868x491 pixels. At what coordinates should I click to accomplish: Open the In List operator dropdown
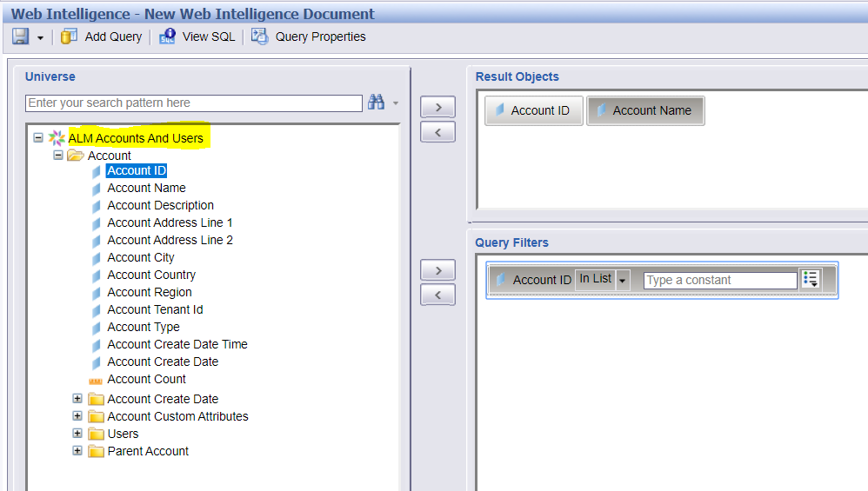[622, 281]
